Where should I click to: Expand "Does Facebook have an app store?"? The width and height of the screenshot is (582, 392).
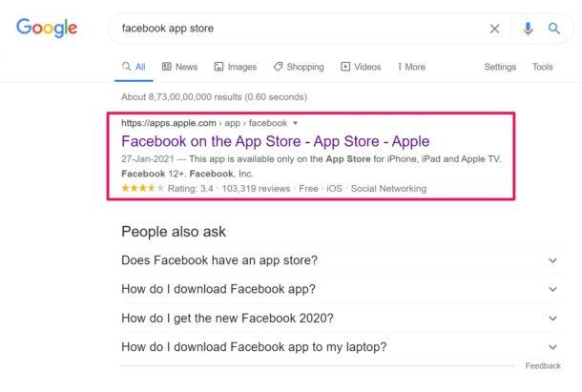pos(340,260)
